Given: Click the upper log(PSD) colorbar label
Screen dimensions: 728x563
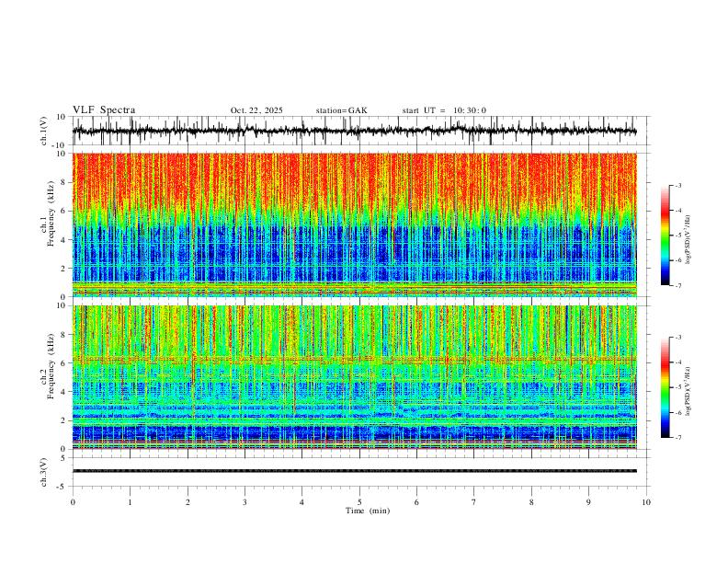Looking at the screenshot, I should [688, 240].
